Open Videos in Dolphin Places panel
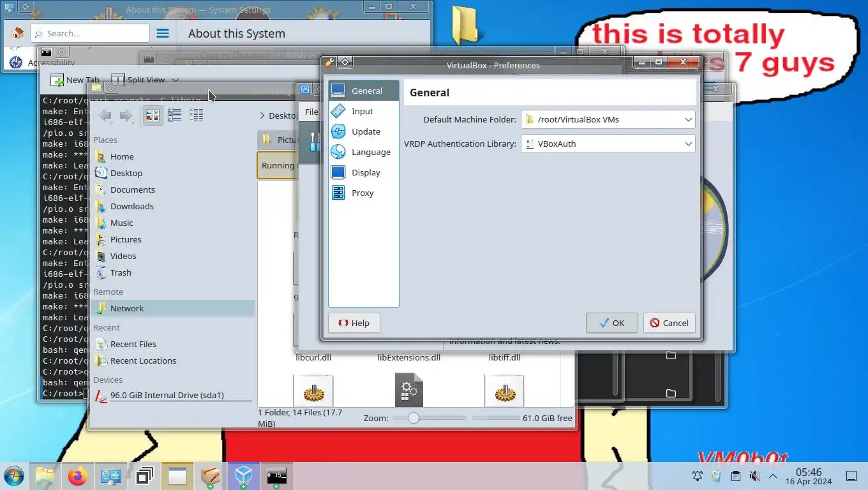 click(173, 256)
